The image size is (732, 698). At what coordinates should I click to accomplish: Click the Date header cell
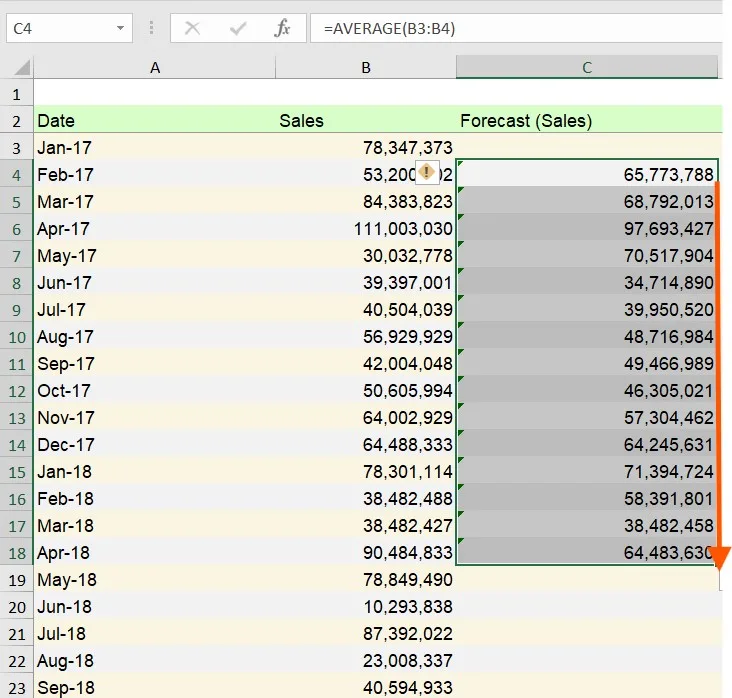click(155, 121)
